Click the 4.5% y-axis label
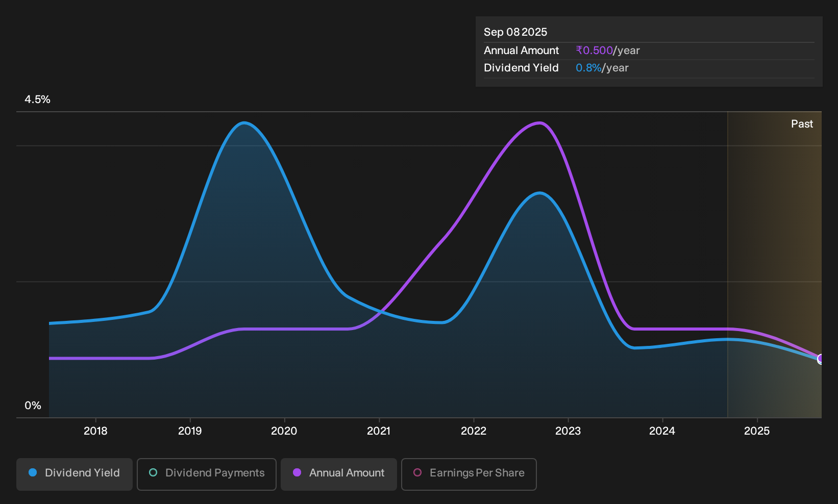 pos(38,99)
